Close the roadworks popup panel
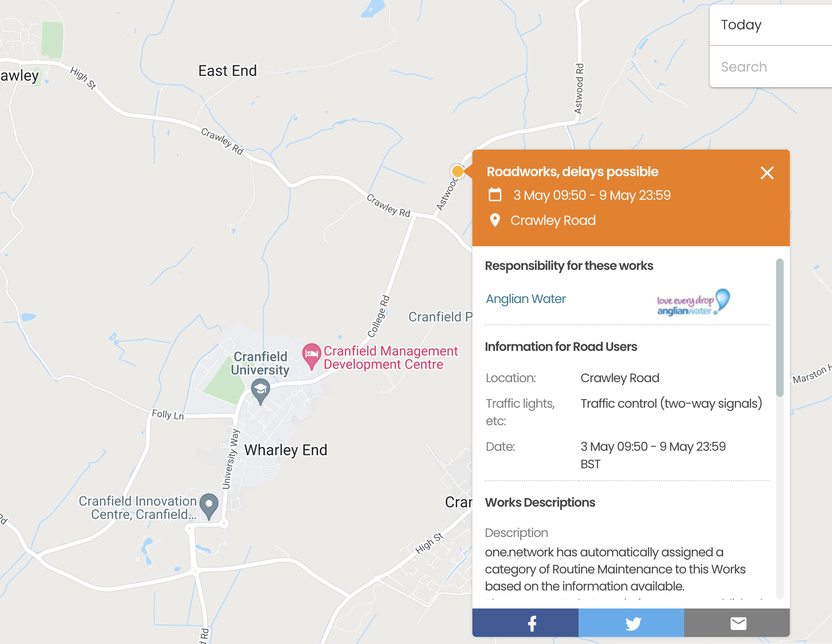Viewport: 832px width, 644px height. point(767,173)
